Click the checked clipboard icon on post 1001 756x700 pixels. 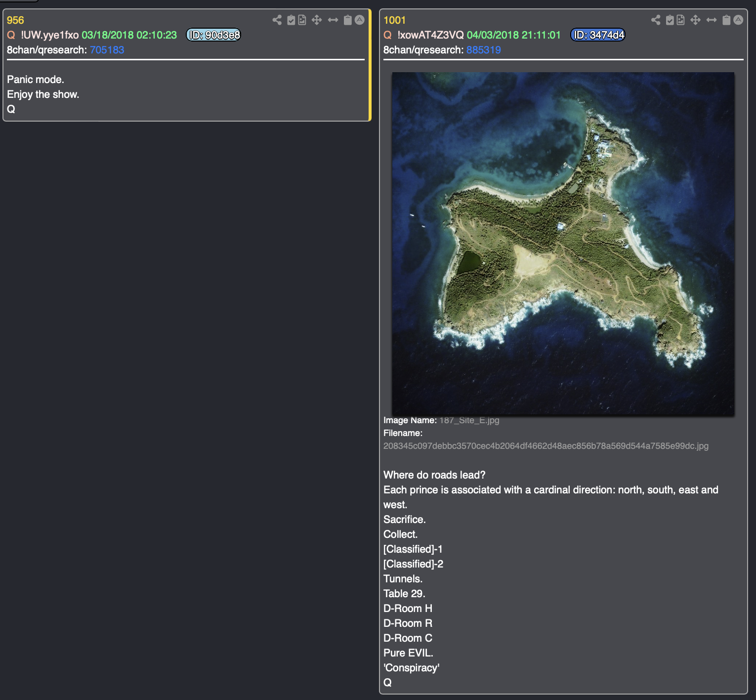pos(670,20)
